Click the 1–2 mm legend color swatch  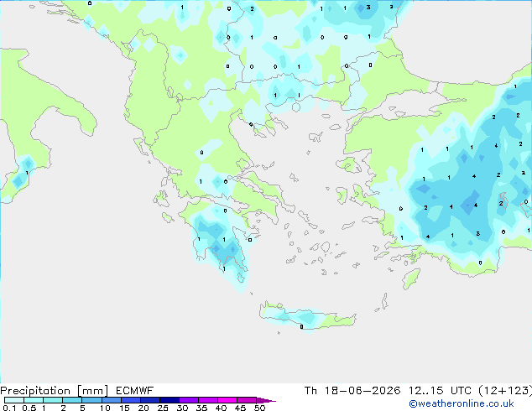click(53, 400)
